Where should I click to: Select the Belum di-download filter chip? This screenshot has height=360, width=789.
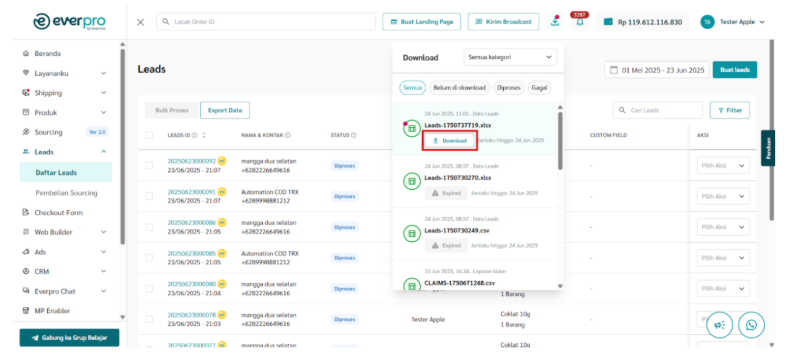click(x=459, y=88)
